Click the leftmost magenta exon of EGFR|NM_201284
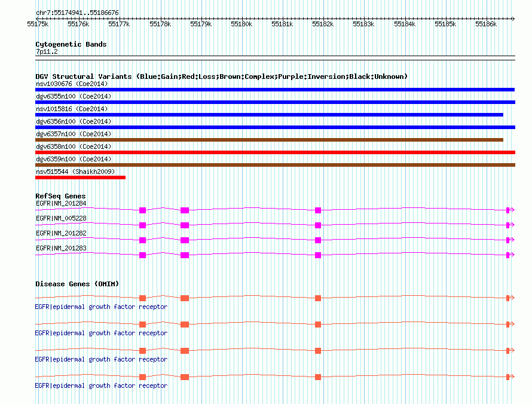 [x=142, y=210]
